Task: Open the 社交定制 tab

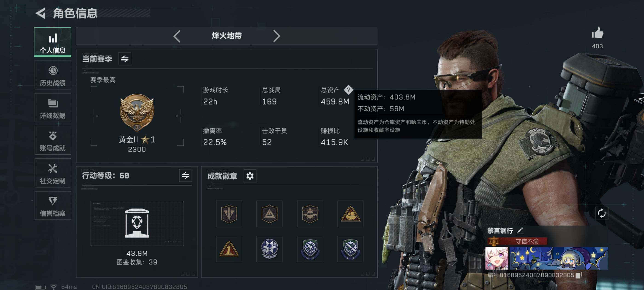Action: click(53, 173)
